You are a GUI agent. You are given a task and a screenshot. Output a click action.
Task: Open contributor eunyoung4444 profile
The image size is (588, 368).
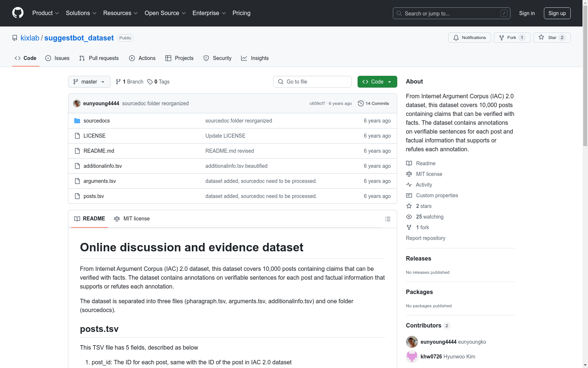click(438, 342)
